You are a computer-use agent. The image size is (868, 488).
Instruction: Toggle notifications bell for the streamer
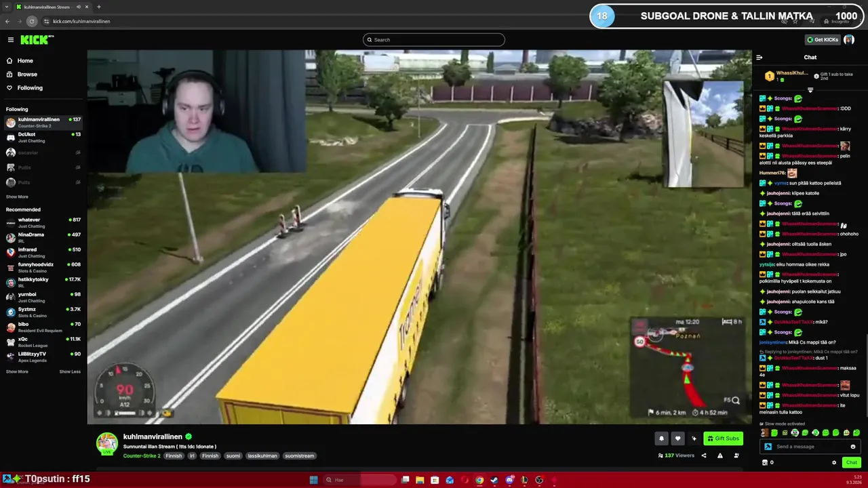point(661,439)
